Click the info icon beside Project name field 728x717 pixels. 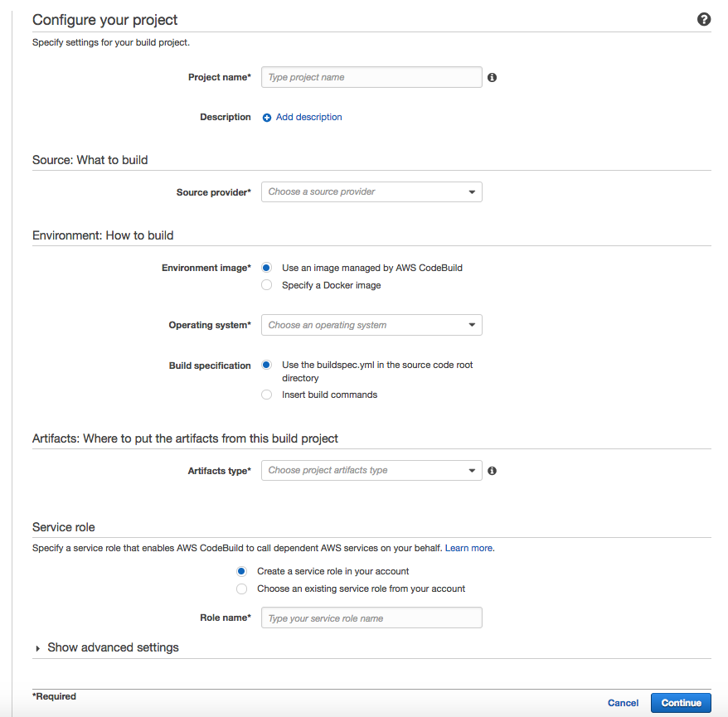[x=492, y=77]
